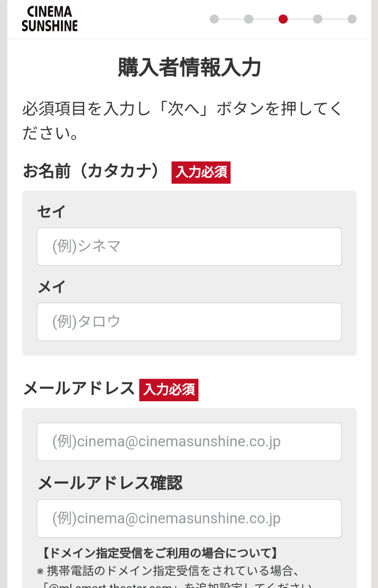Click the Cinema Sunshine logo
This screenshot has height=588, width=378.
[x=49, y=18]
